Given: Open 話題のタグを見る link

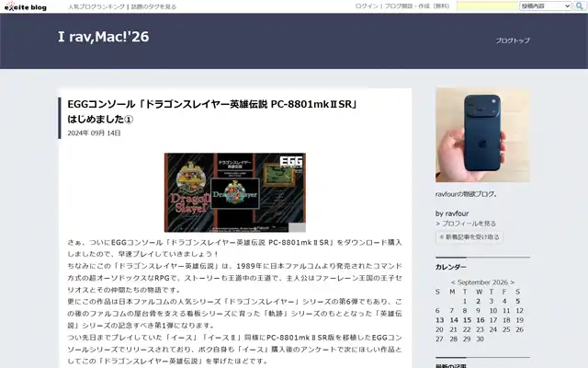Looking at the screenshot, I should click(153, 6).
